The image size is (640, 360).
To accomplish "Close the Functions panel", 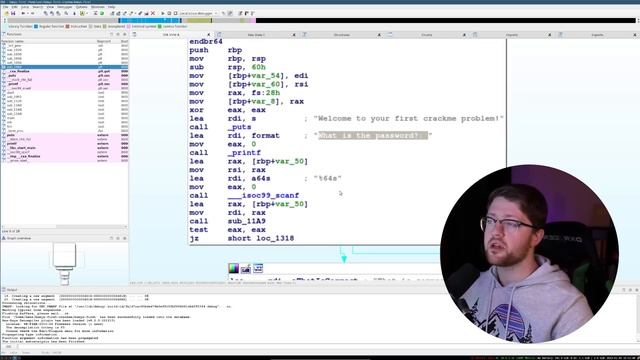I will [125, 35].
